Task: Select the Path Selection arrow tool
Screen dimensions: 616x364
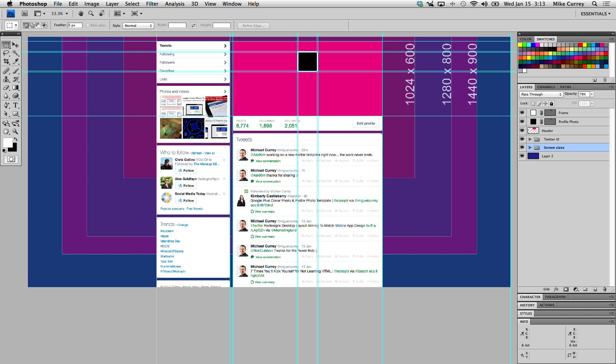Action: (6, 114)
